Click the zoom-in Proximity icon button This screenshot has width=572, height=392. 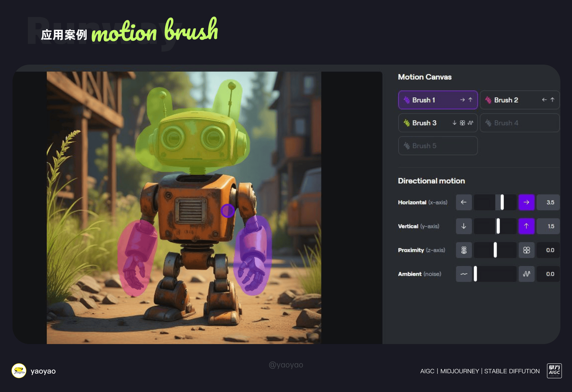click(526, 250)
